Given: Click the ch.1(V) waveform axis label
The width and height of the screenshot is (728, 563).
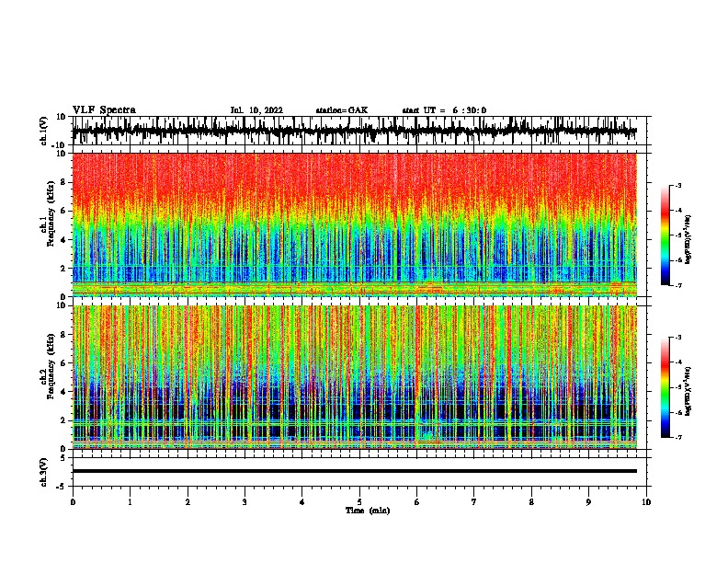Looking at the screenshot, I should 44,131.
